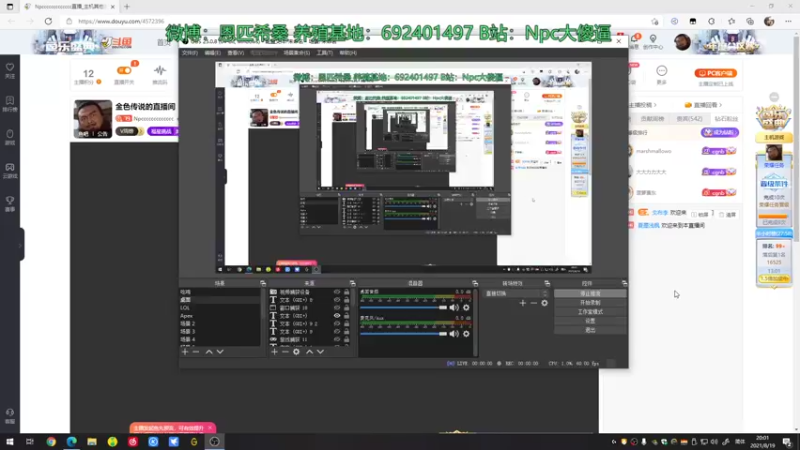The width and height of the screenshot is (800, 450).
Task: Remove the selected scene with the minus icon
Action: point(196,352)
